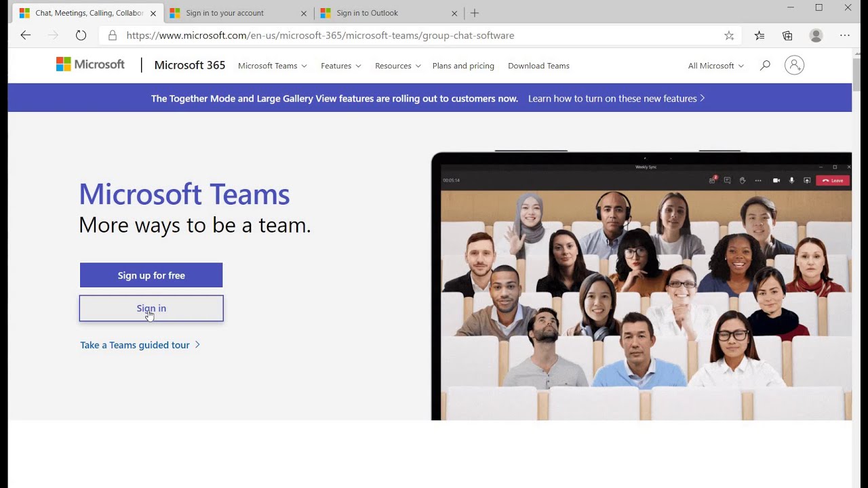
Task: Open the Download Teams menu item
Action: (538, 66)
